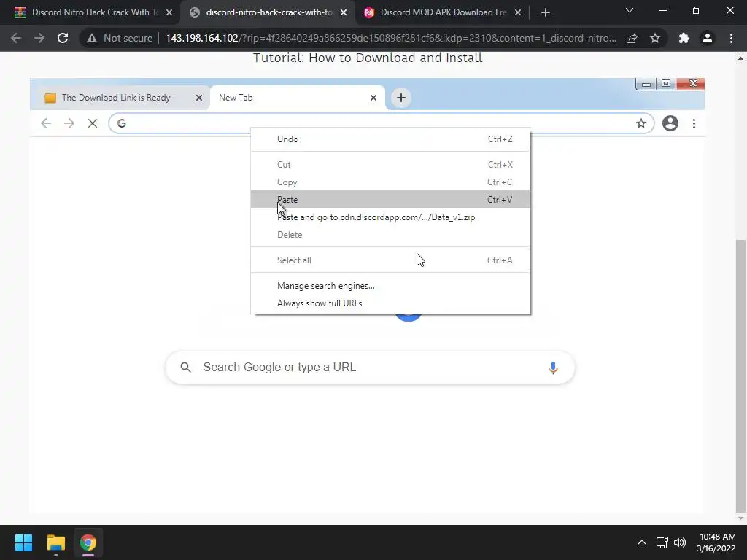Reload the page in outer Chrome
The image size is (747, 560).
pyautogui.click(x=63, y=38)
